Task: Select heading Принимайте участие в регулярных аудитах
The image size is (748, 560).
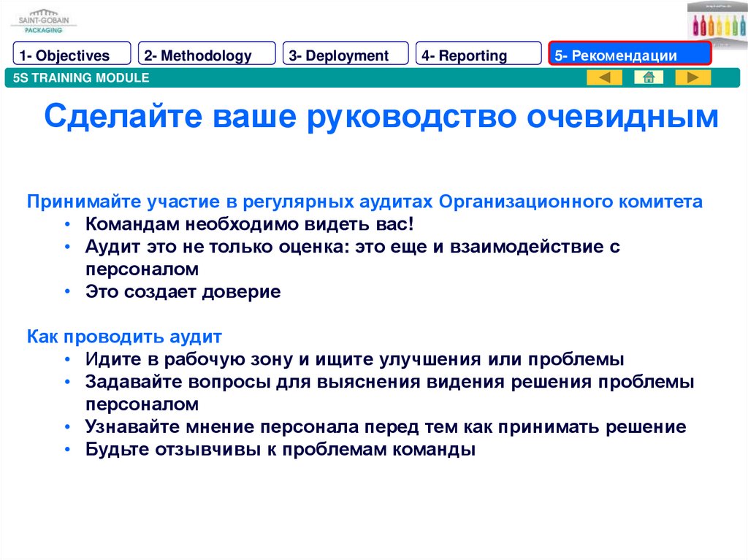Action: (x=365, y=202)
